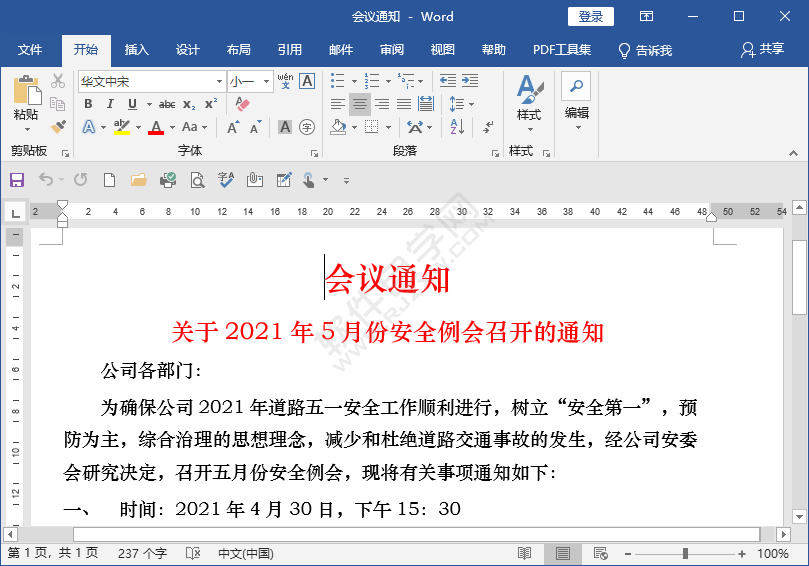
Task: Toggle superscript formatting
Action: pos(211,104)
